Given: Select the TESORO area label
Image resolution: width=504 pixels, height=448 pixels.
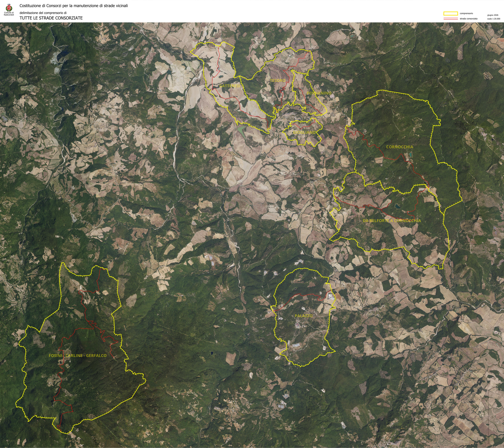Looking at the screenshot, I should pyautogui.click(x=277, y=80).
